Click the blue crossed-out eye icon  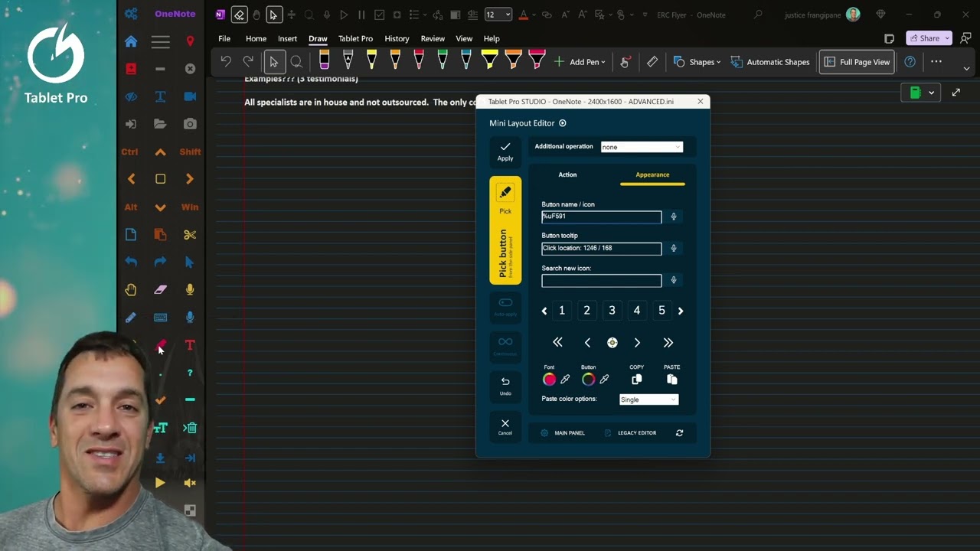[131, 96]
